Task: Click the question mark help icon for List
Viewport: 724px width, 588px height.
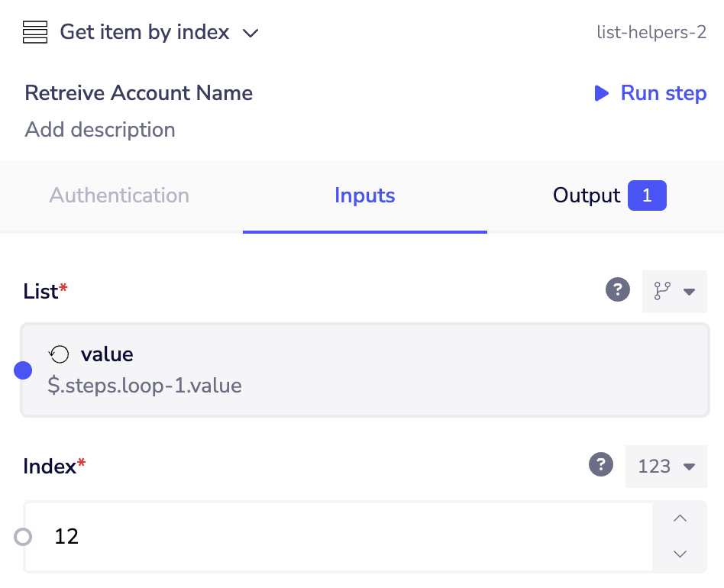Action: (618, 289)
